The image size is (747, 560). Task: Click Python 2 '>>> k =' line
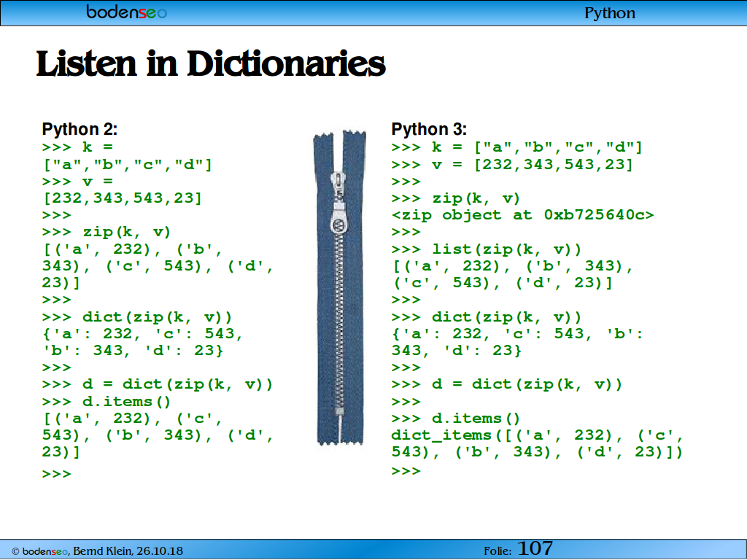click(x=77, y=147)
